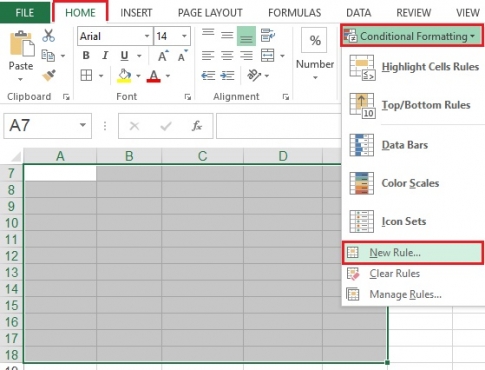Click inside the formula bar input
The width and height of the screenshot is (485, 370).
[279, 126]
